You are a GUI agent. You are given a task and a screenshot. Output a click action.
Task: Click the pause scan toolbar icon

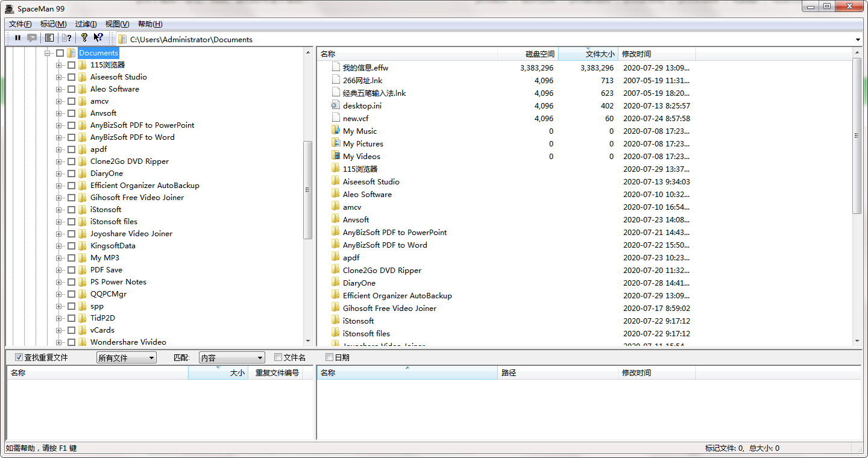coord(17,38)
